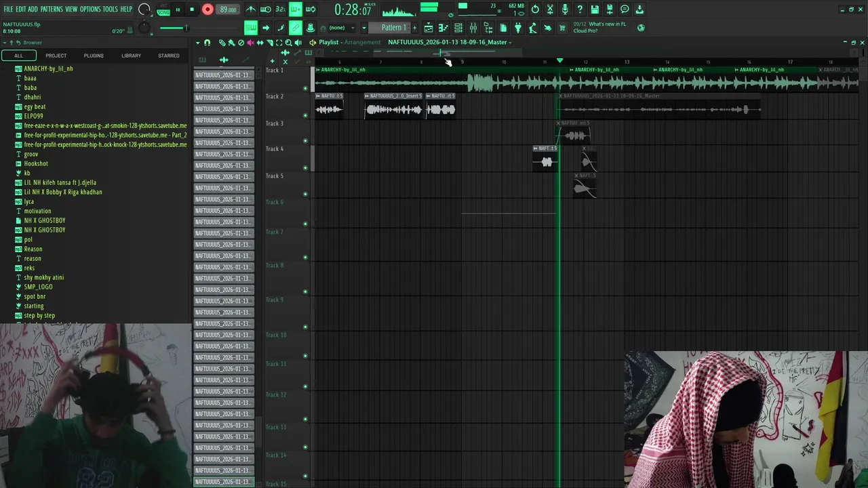Viewport: 868px width, 488px height.
Task: Open the Mixer from toolbar
Action: coord(473,28)
